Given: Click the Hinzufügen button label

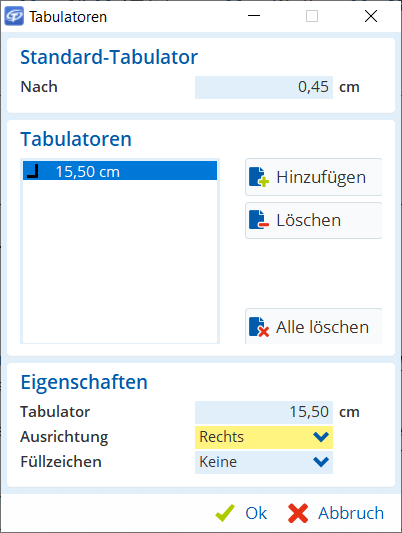Looking at the screenshot, I should coord(321,177).
